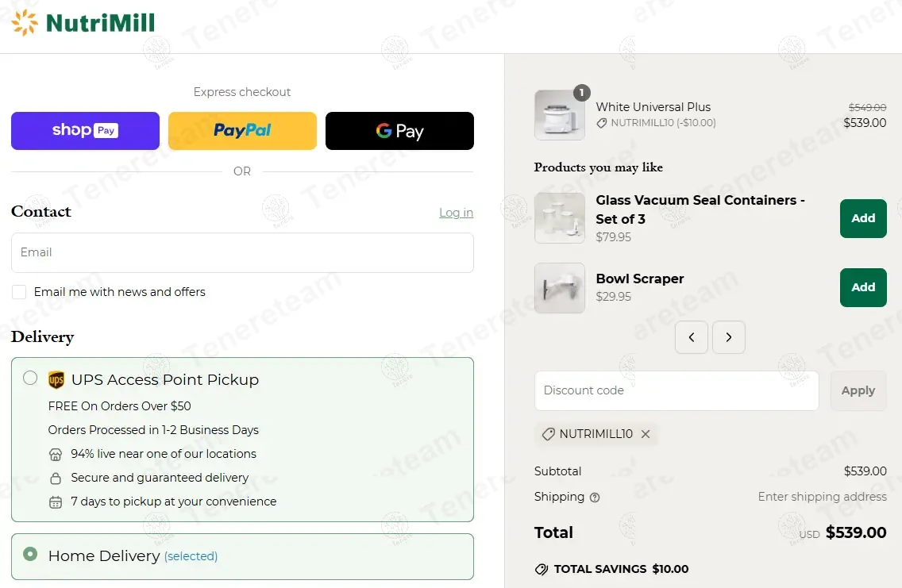Enable email me with news and offers
Viewport: 902px width, 588px height.
pos(19,292)
